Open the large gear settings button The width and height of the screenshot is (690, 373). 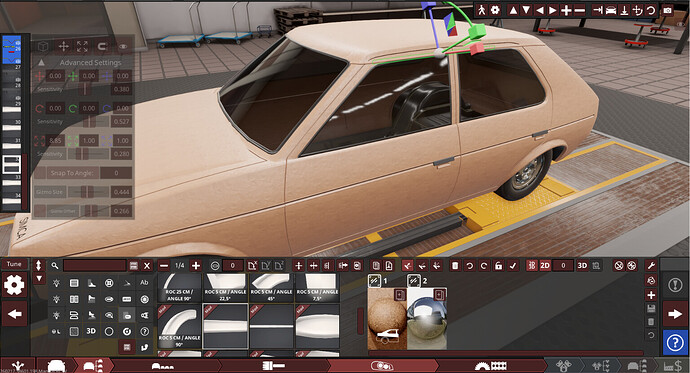click(x=14, y=285)
